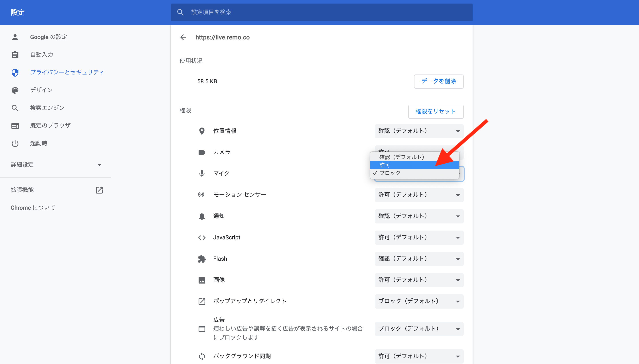The image size is (639, 364).
Task: Click the データを削除 button
Action: [438, 82]
